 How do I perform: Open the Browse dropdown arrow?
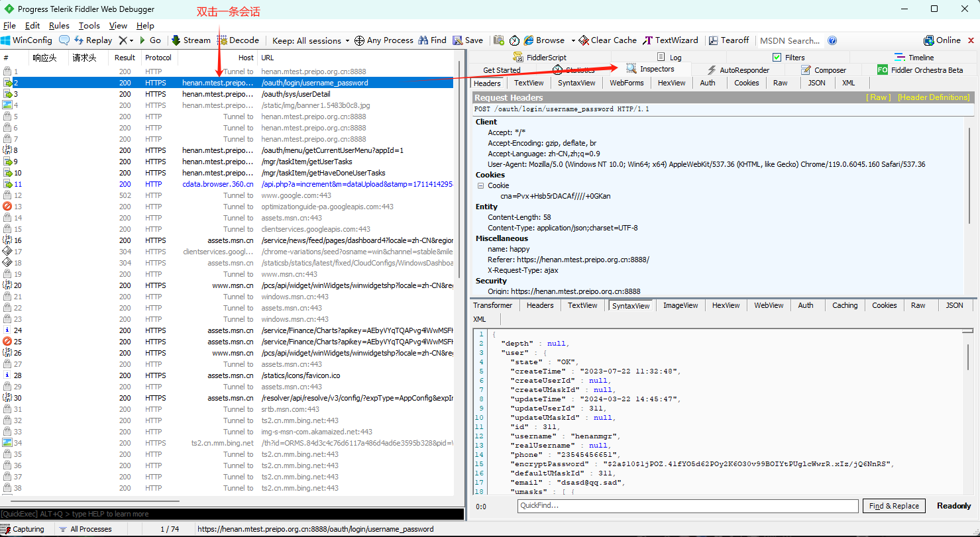[573, 40]
